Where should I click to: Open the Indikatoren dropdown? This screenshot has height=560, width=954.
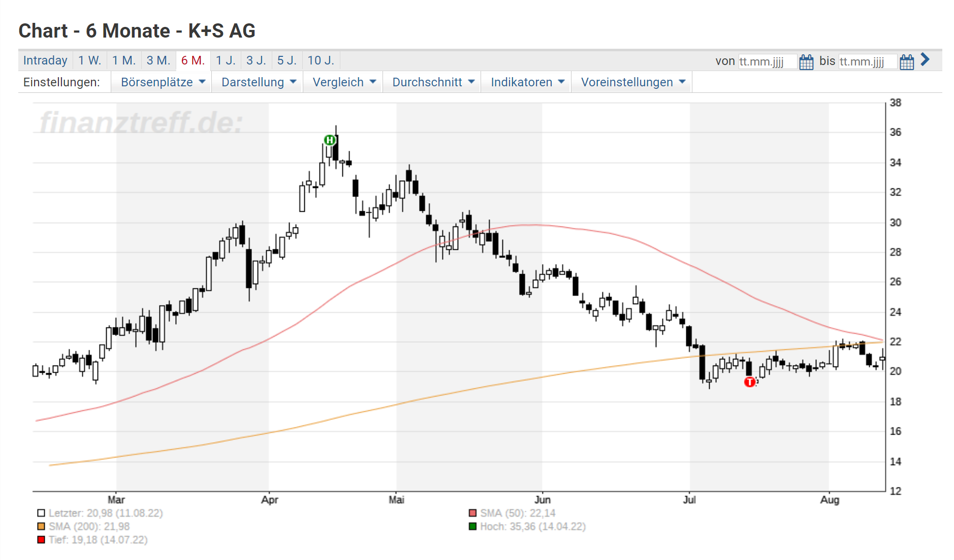[527, 82]
